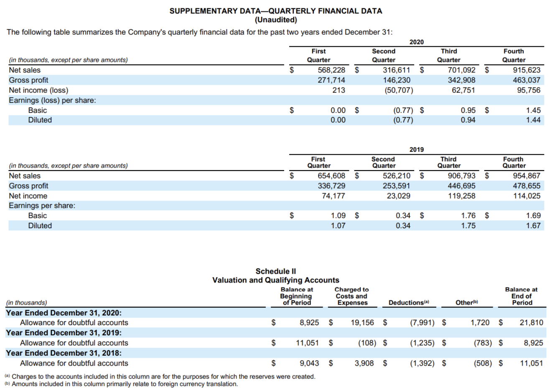
Task: Select the 2019 column group header
Action: coord(417,150)
